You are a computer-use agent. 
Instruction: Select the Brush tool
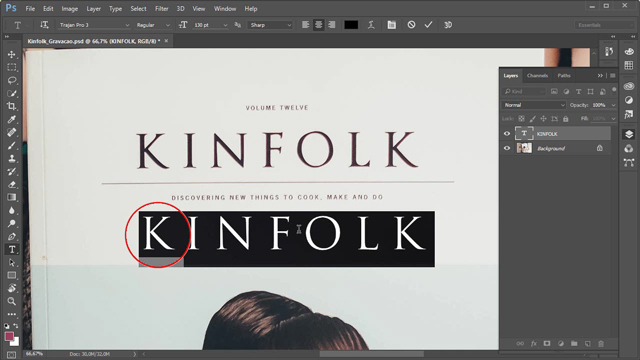coord(11,145)
